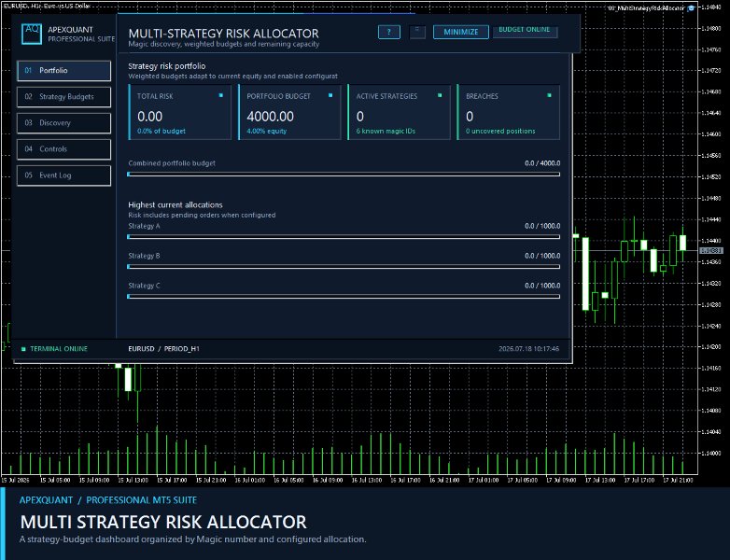Click the '0.0% of budget' text
The width and height of the screenshot is (730, 560).
pos(161,132)
